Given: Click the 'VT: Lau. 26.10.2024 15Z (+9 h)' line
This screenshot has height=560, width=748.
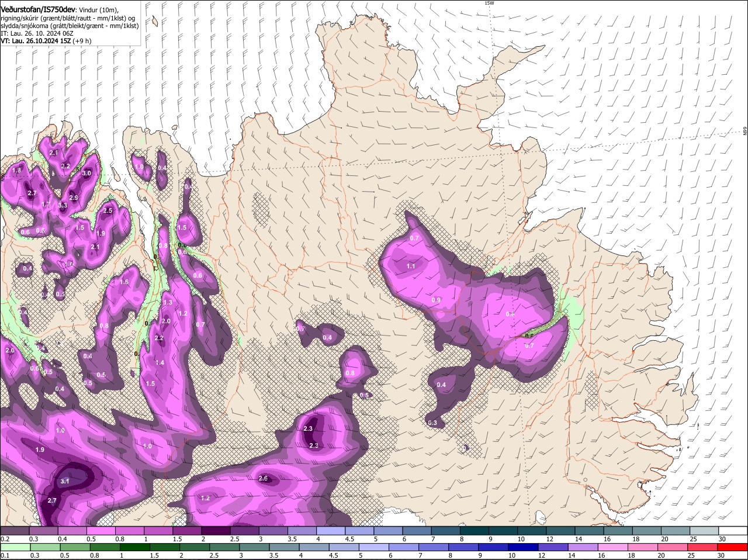Looking at the screenshot, I should point(45,42).
